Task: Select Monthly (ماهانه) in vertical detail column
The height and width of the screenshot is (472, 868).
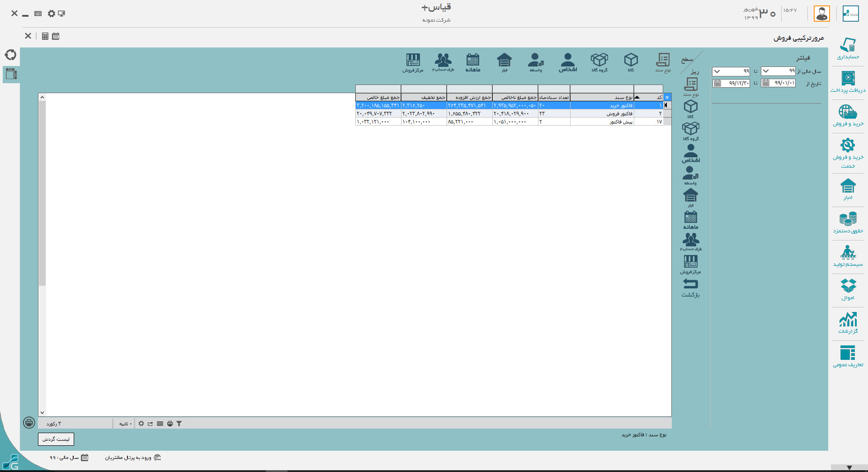Action: tap(691, 220)
